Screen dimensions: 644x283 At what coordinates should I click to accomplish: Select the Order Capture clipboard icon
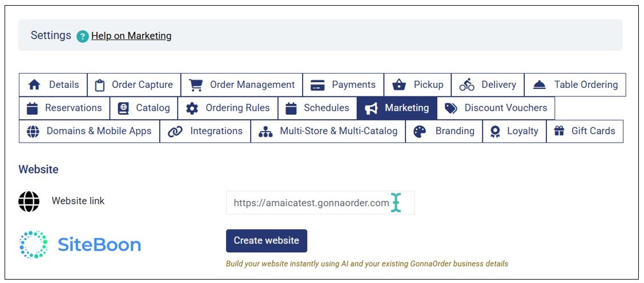100,85
